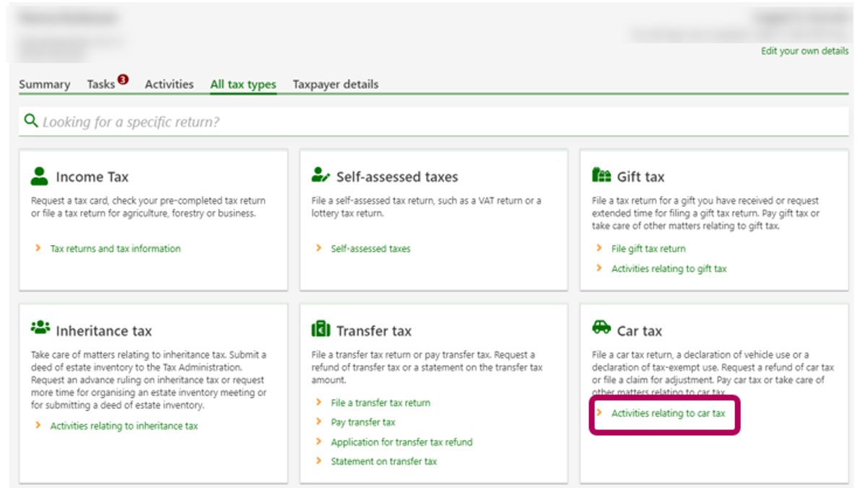The width and height of the screenshot is (868, 488).
Task: Click the Self-assessed taxes person-pencil icon
Action: click(x=320, y=176)
